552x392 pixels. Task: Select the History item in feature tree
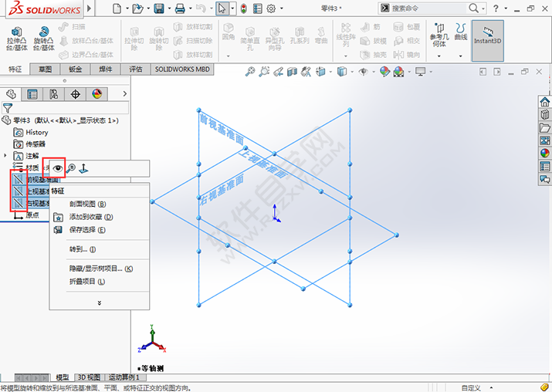point(36,133)
